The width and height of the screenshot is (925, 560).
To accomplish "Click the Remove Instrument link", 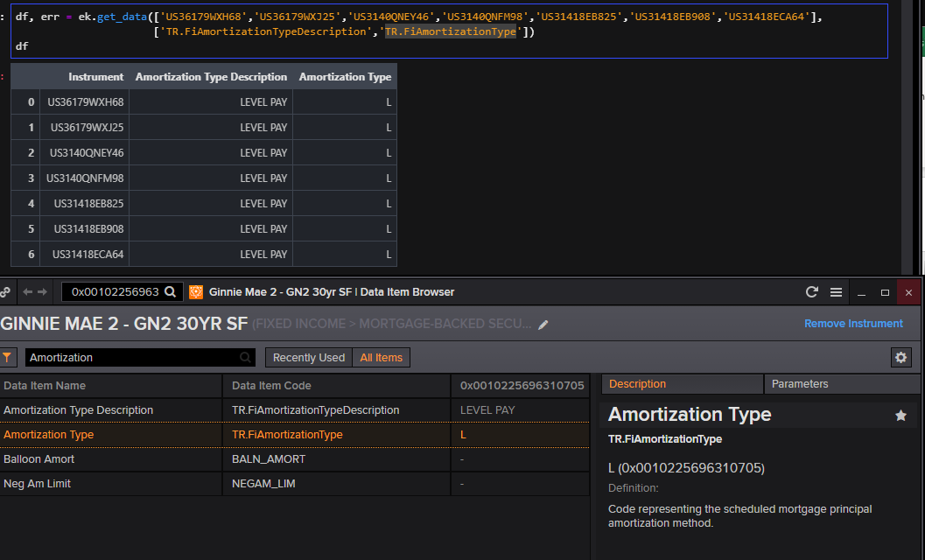I will click(853, 324).
